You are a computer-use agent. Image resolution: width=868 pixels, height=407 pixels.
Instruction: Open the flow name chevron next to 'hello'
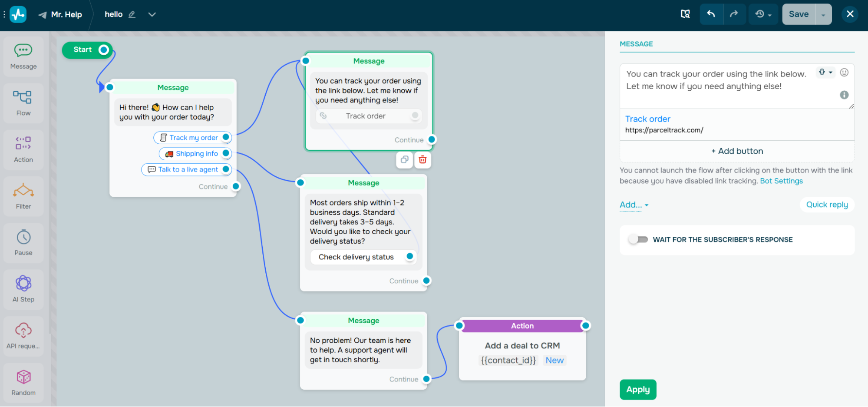[x=152, y=14]
